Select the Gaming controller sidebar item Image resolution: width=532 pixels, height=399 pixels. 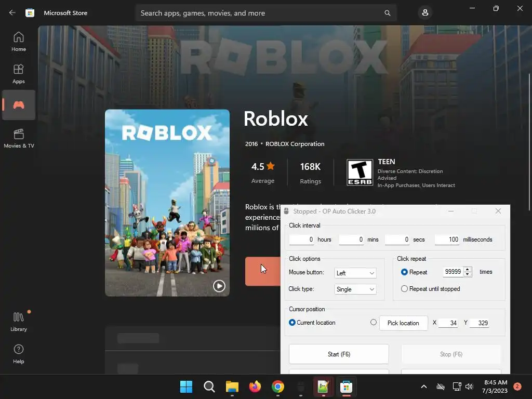(x=19, y=105)
